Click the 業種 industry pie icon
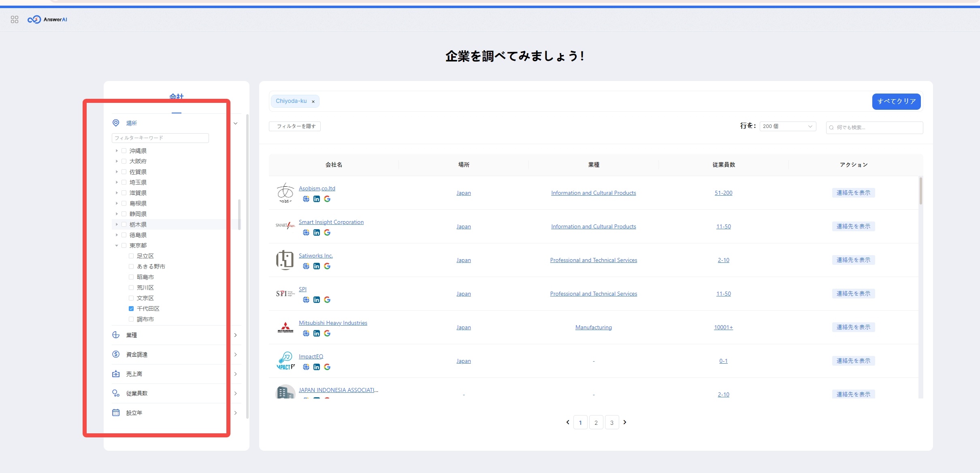Screen dimensions: 980x473 click(x=116, y=335)
